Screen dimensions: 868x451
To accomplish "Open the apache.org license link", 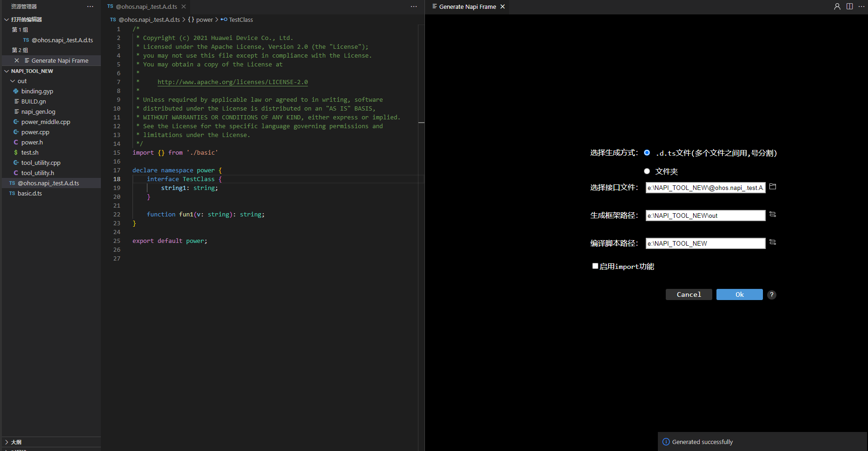I will 232,82.
